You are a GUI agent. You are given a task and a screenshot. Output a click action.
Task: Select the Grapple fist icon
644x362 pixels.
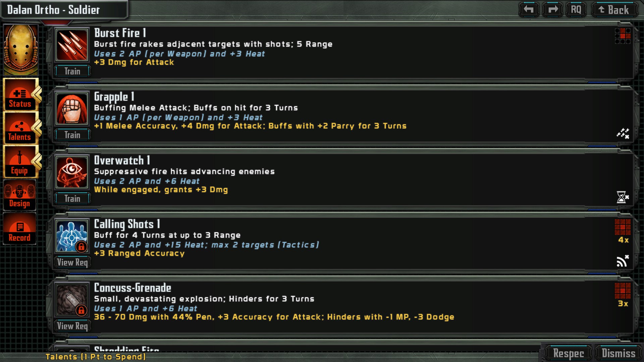point(72,109)
